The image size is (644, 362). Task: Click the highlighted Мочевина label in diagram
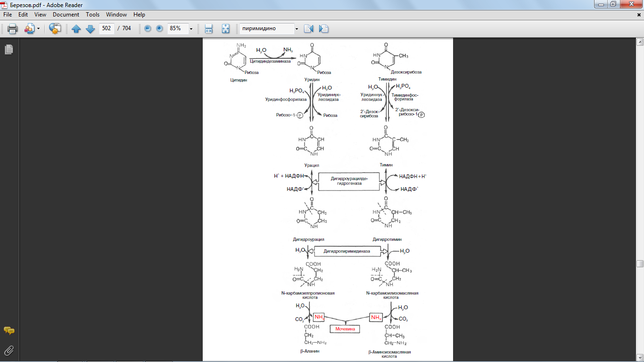(x=345, y=329)
